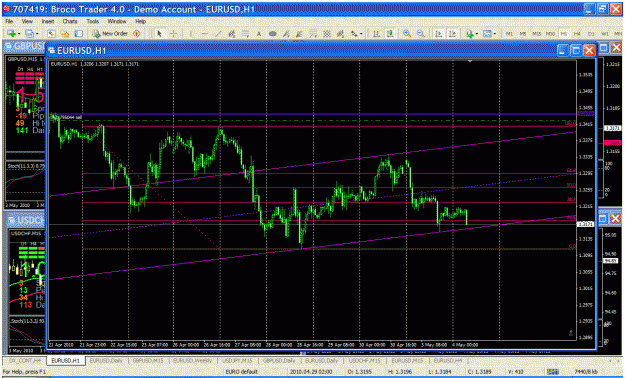Select the horizontal line tool
This screenshot has height=378, width=625.
204,34
